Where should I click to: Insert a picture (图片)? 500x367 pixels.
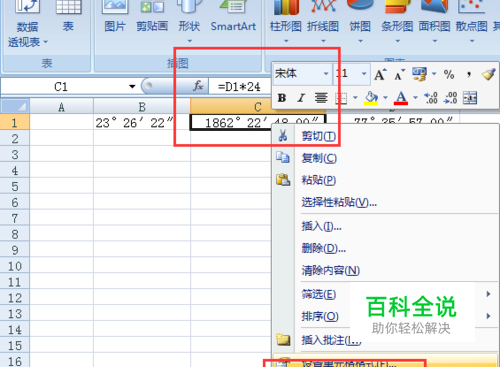click(115, 17)
